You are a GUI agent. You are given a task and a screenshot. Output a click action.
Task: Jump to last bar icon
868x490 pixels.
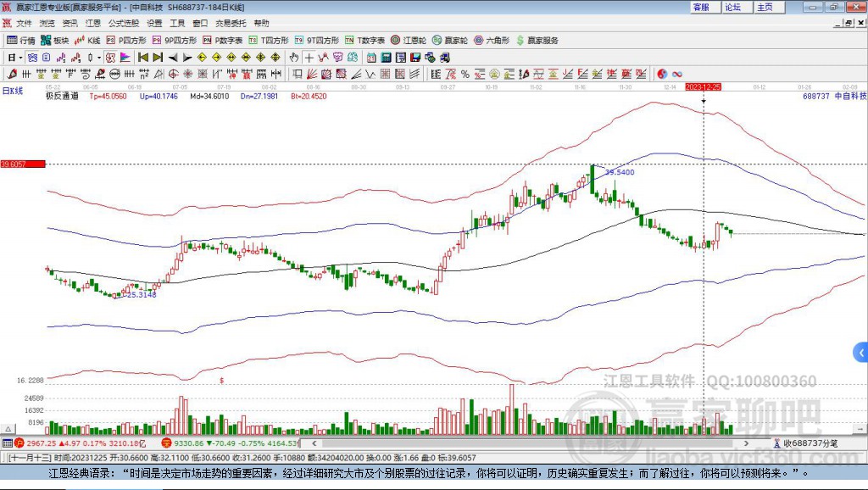point(158,58)
